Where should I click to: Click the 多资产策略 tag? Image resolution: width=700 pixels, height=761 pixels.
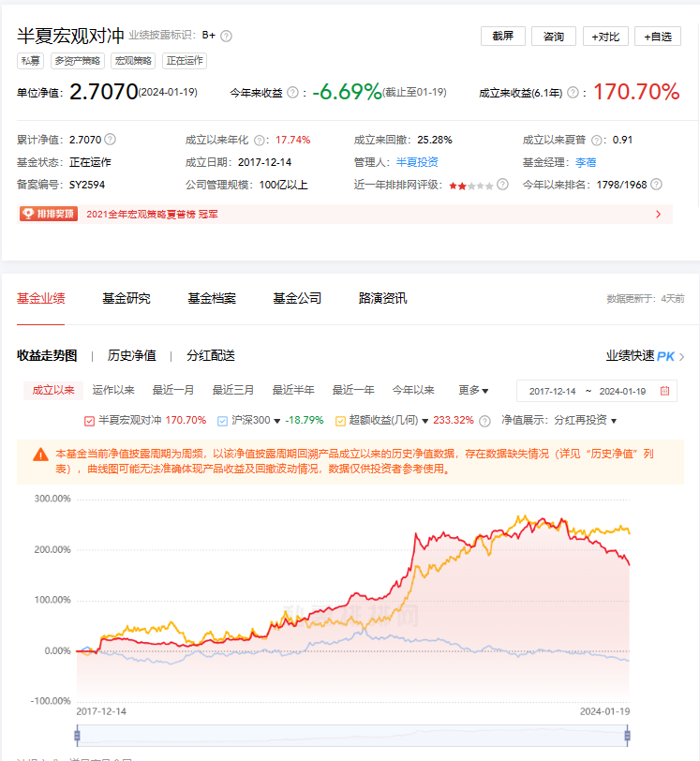77,61
